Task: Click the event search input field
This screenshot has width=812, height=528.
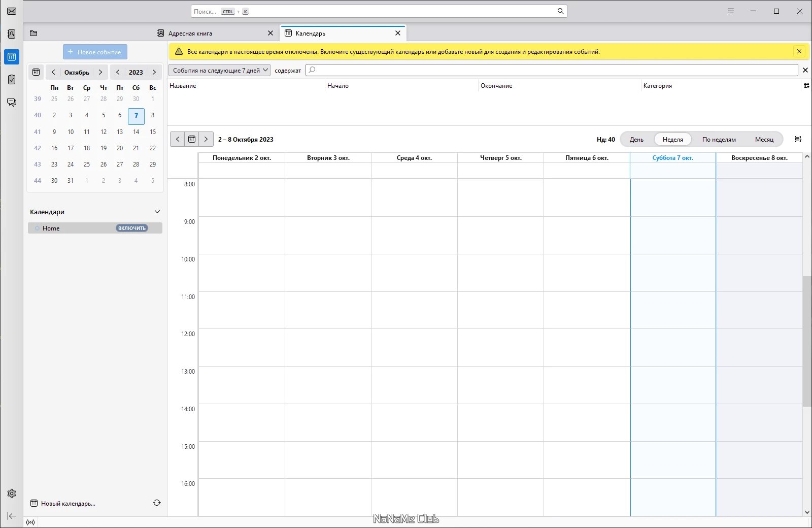Action: tap(552, 70)
